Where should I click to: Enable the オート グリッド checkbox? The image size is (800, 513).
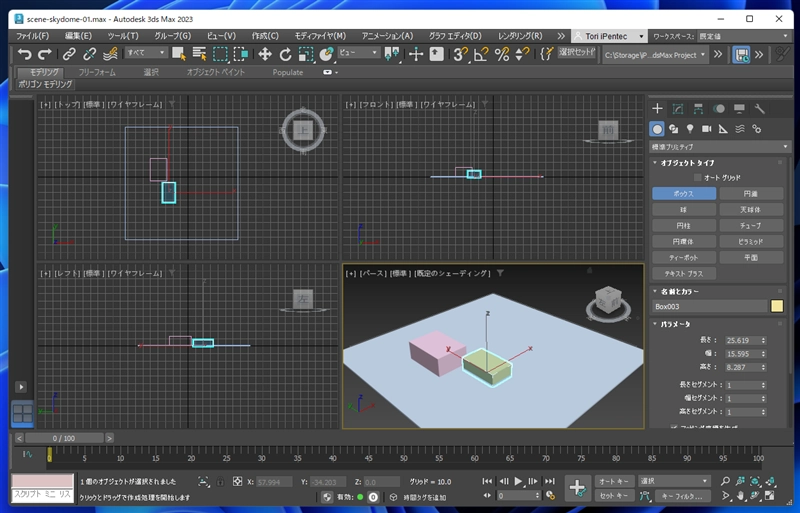coord(698,177)
